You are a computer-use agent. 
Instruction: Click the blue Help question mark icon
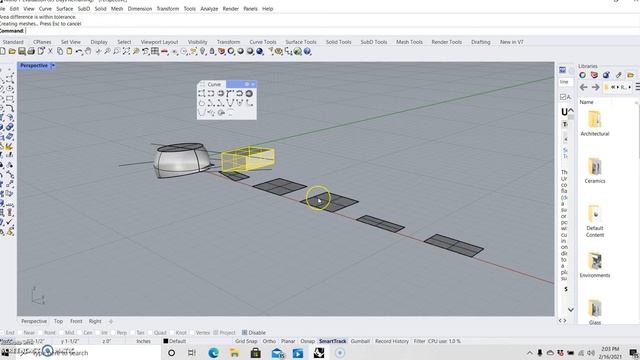[x=307, y=51]
